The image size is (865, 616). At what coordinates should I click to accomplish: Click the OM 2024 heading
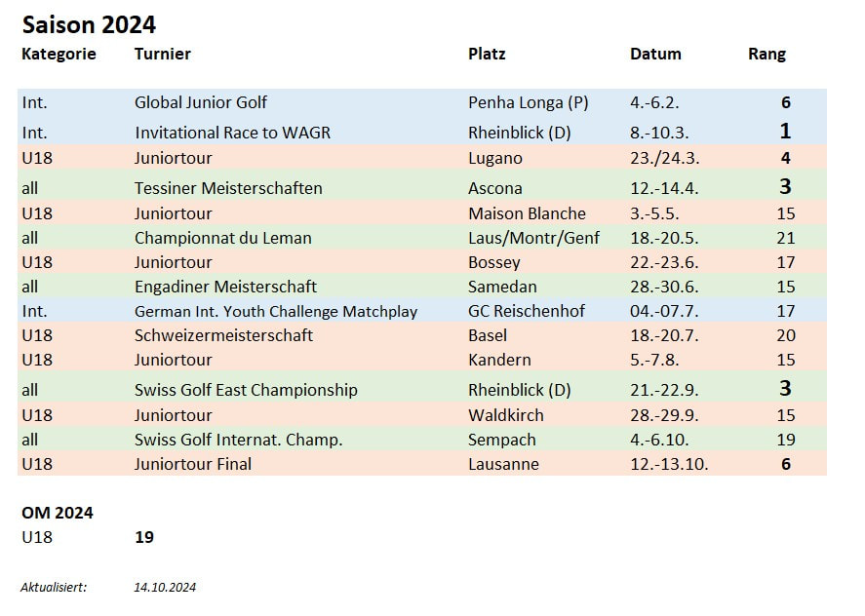(x=58, y=513)
